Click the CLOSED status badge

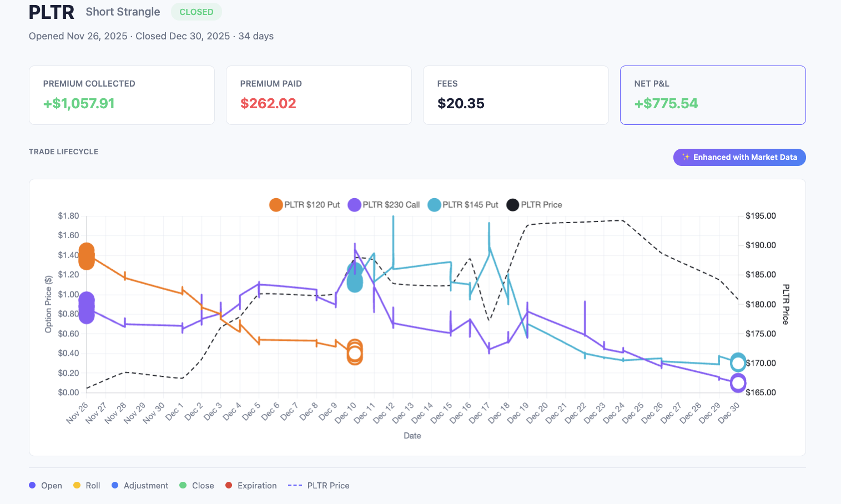click(197, 12)
